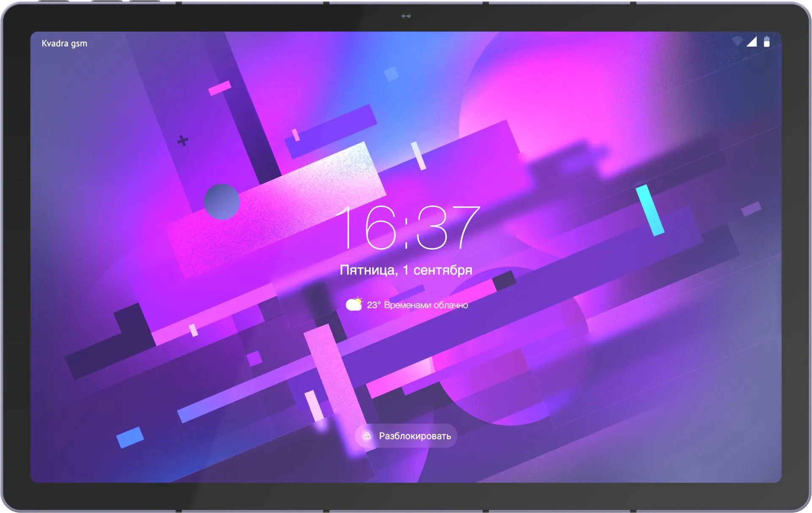This screenshot has height=513, width=812.
Task: Click the dark plus sign on wallpaper
Action: pyautogui.click(x=183, y=140)
